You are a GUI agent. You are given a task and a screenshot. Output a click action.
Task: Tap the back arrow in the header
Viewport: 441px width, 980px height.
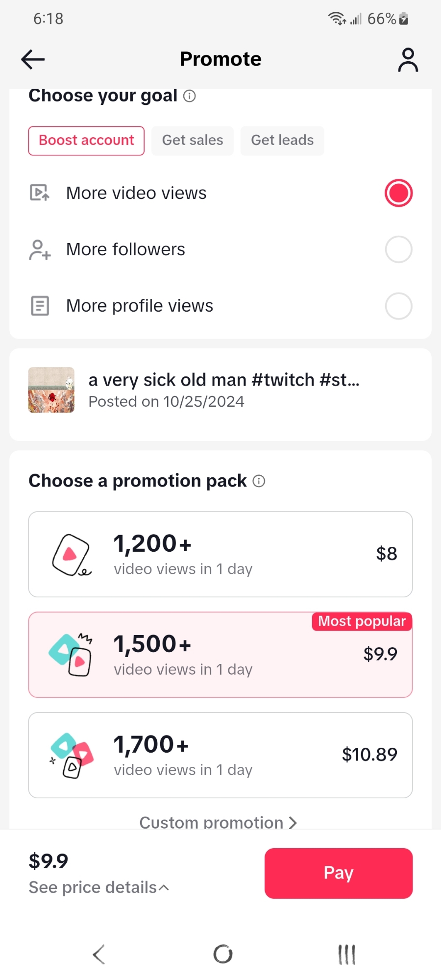[33, 60]
